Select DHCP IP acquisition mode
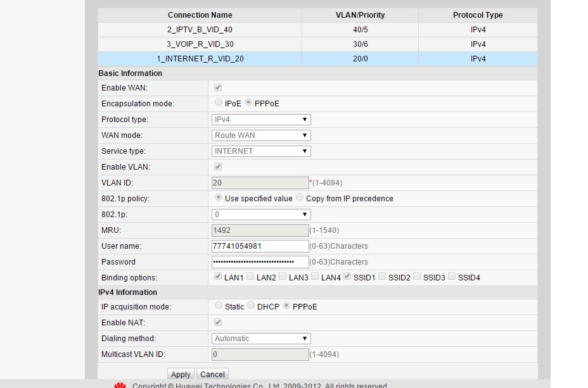The height and width of the screenshot is (388, 588). tap(251, 306)
